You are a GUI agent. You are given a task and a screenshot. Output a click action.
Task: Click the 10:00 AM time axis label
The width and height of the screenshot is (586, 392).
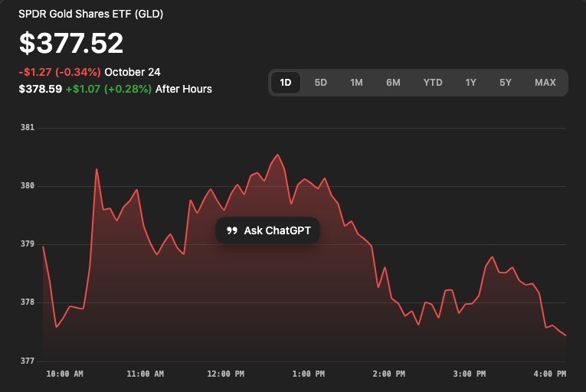click(64, 374)
